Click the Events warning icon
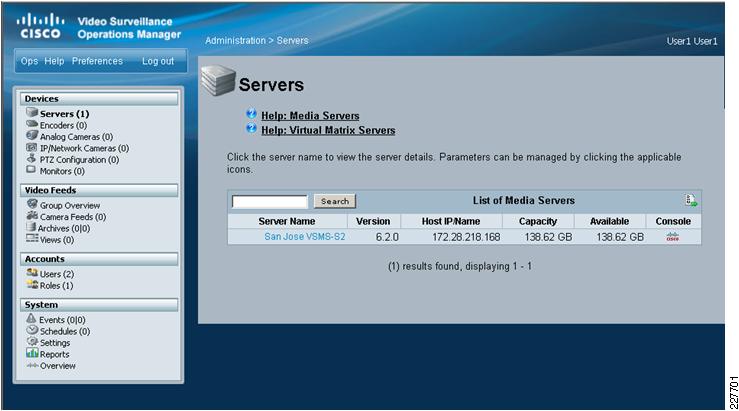This screenshot has height=411, width=739. 31,319
